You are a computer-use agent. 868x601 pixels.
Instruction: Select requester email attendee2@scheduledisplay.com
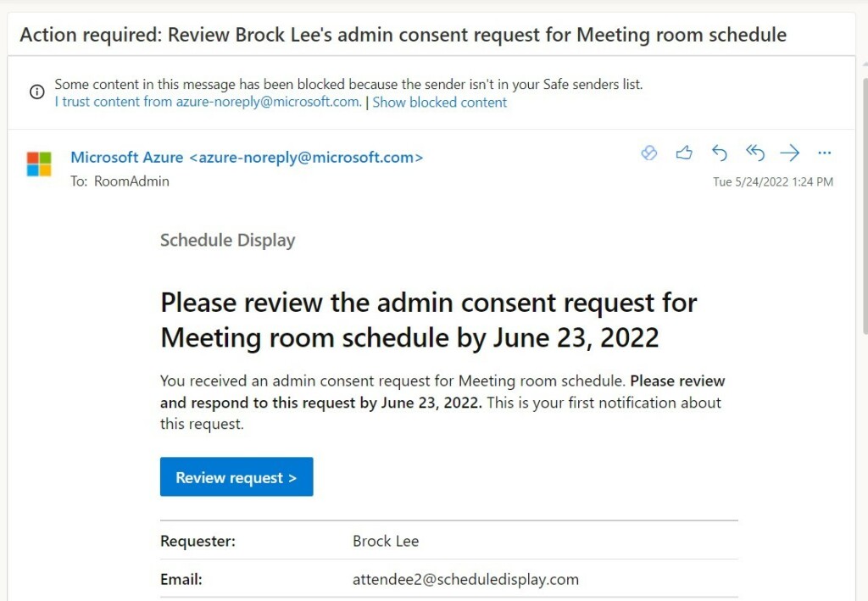click(x=465, y=579)
